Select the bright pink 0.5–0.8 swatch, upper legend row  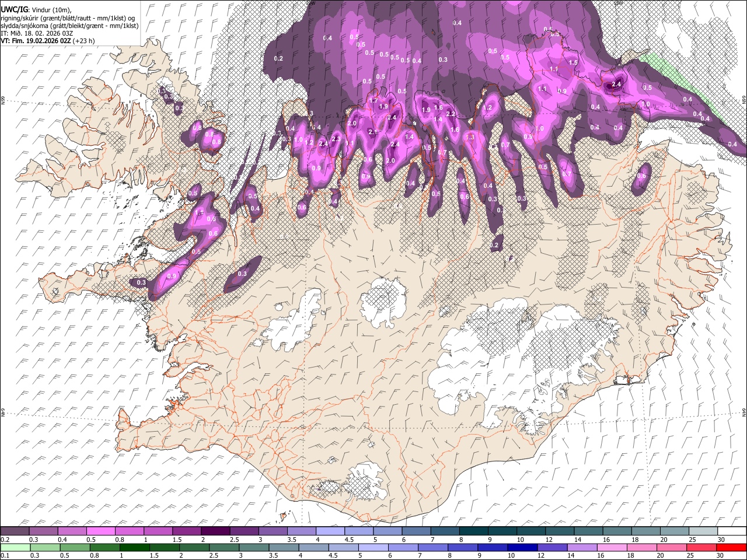coord(100,531)
